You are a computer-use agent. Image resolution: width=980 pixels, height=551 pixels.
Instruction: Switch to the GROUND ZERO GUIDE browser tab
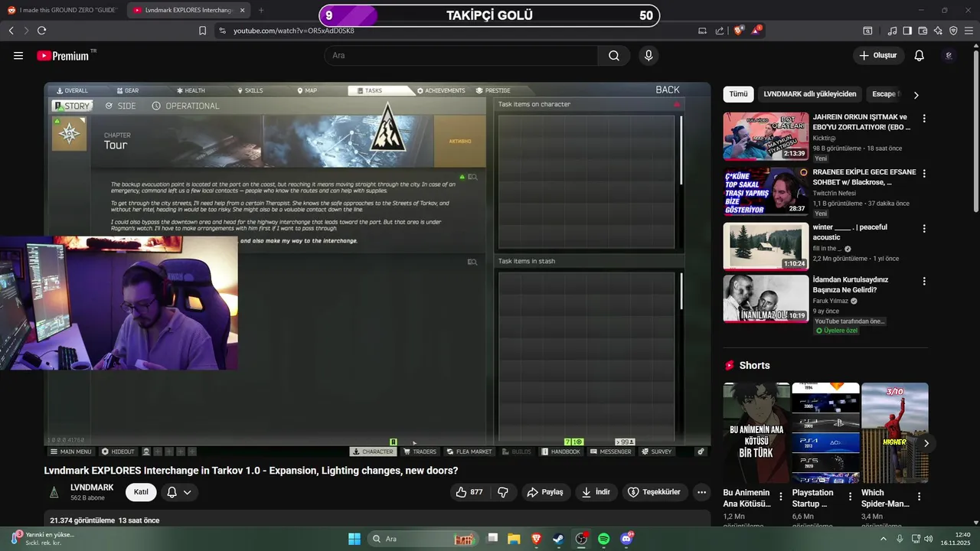61,11
